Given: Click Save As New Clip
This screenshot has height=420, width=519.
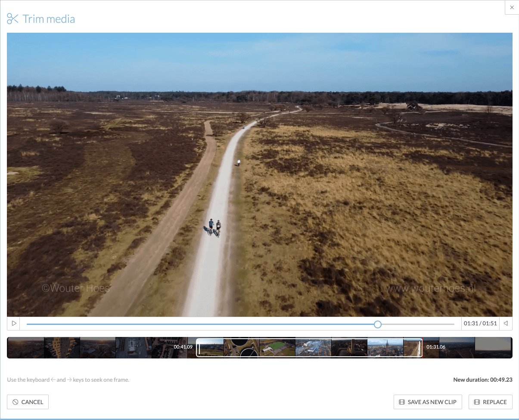Looking at the screenshot, I should pyautogui.click(x=428, y=402).
